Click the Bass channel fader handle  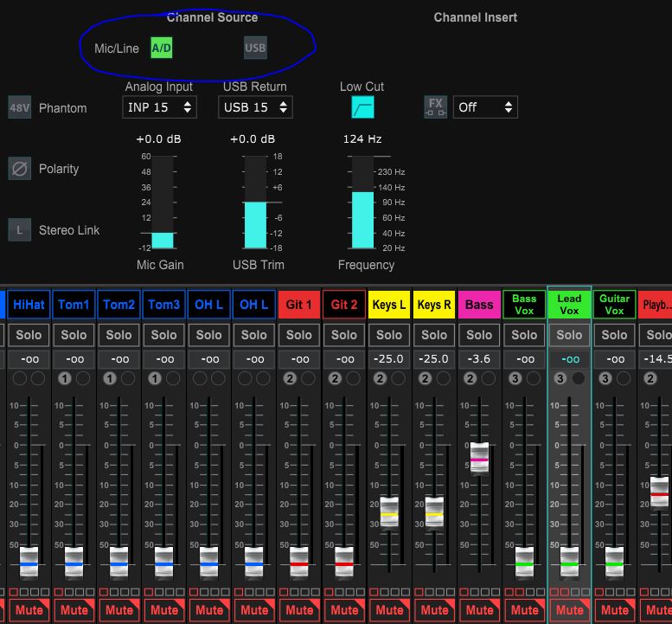[x=479, y=460]
